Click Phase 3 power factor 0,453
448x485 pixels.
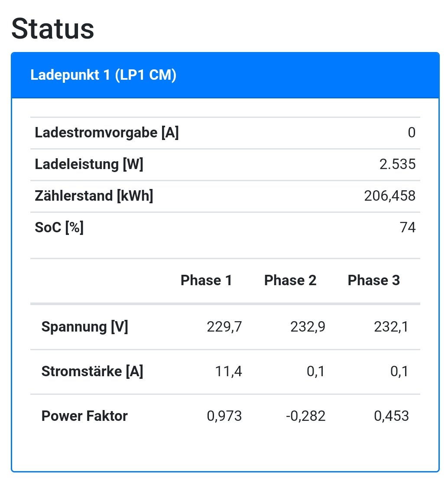[x=391, y=416]
